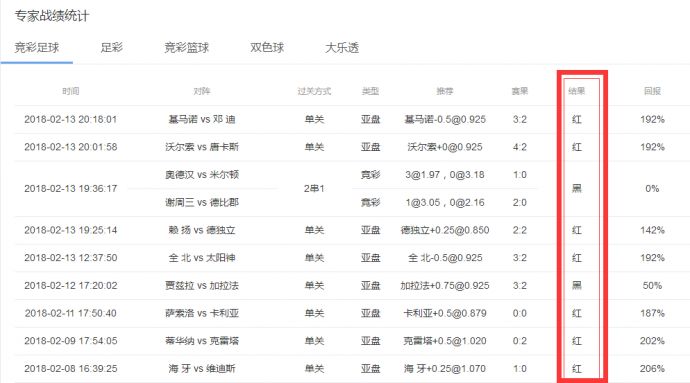The height and width of the screenshot is (383, 690).
Task: Switch to the 双色球 tab
Action: (x=267, y=48)
